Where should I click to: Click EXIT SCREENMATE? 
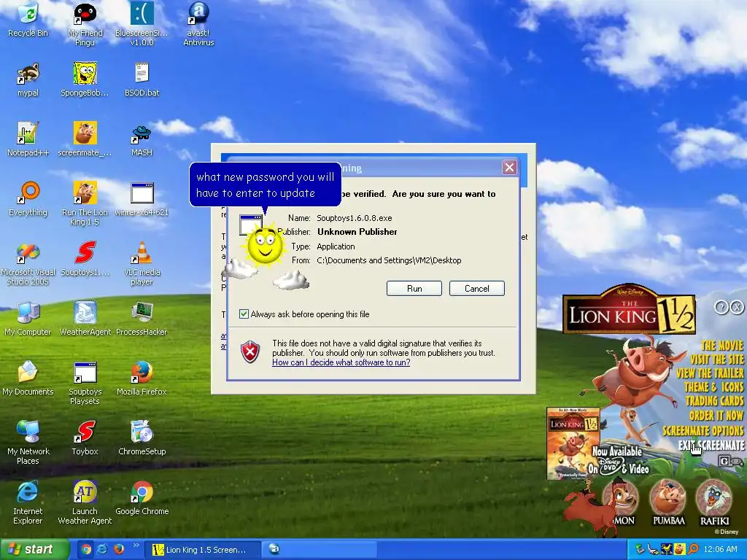[x=711, y=446]
